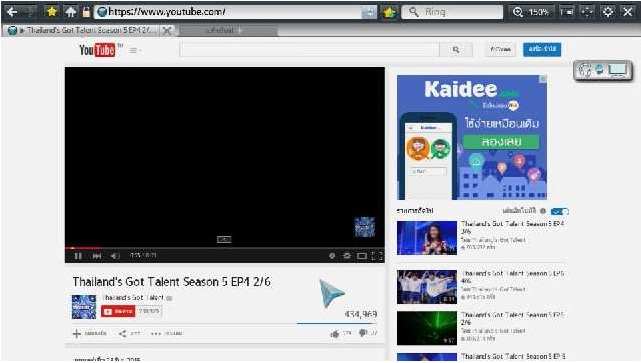641x363 pixels.
Task: Skip to the next video
Action: [97, 256]
